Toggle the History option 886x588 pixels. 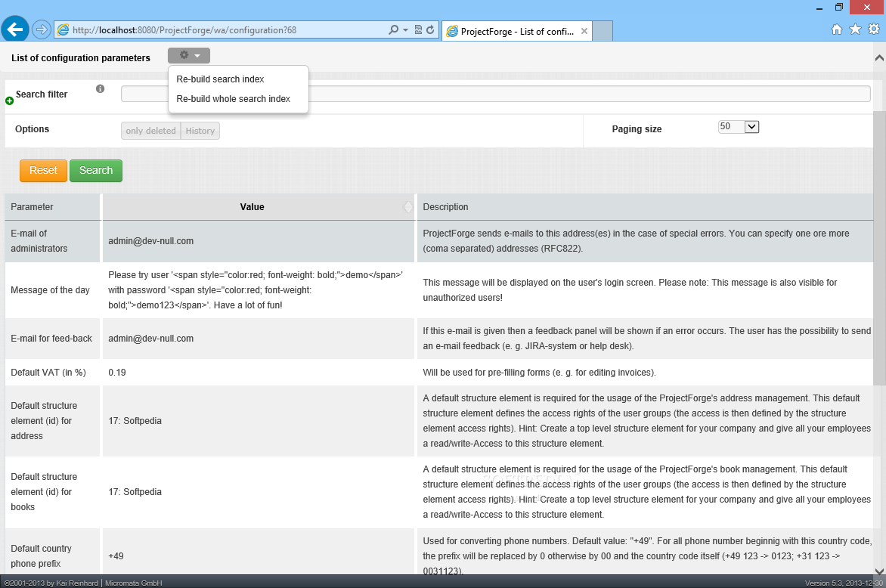pyautogui.click(x=200, y=131)
